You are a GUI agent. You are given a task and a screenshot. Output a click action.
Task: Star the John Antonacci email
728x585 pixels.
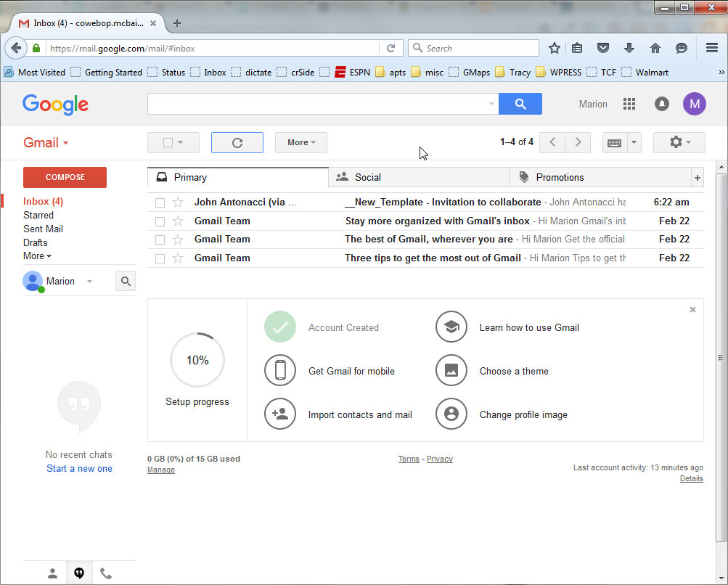pyautogui.click(x=178, y=202)
